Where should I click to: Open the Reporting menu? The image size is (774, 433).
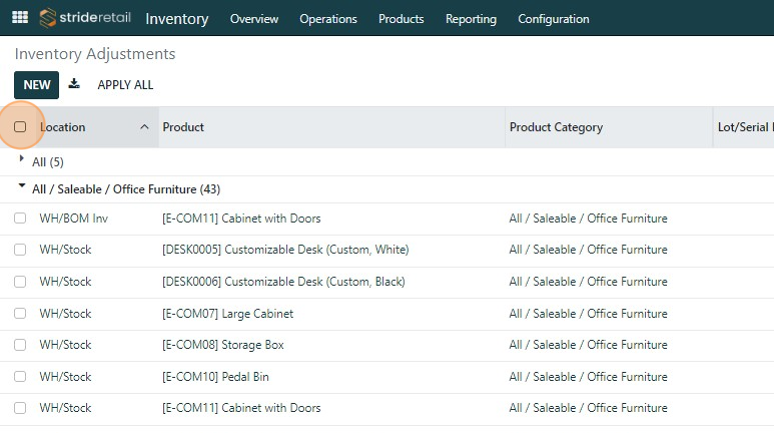click(x=471, y=19)
